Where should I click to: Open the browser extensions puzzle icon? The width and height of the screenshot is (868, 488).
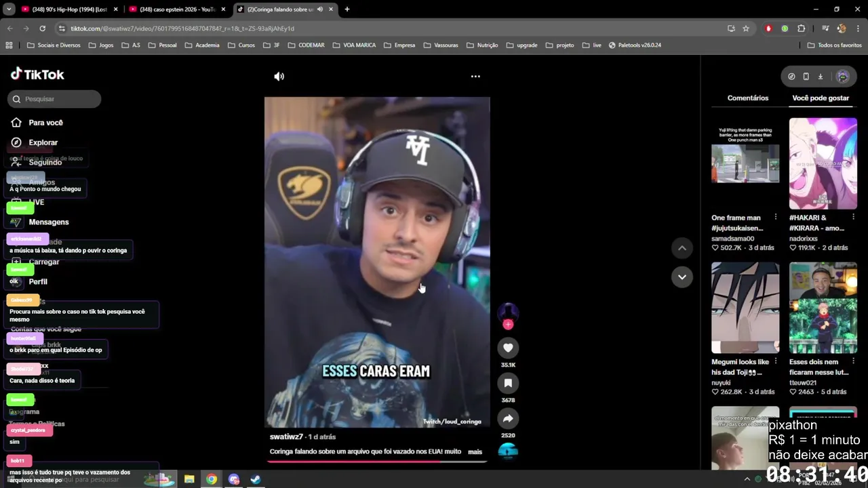coord(801,28)
